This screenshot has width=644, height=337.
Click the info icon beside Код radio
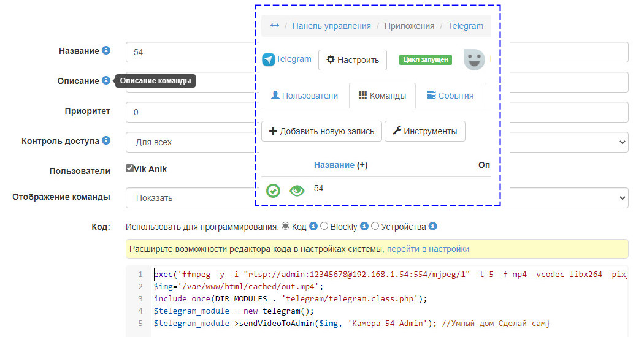(x=313, y=226)
